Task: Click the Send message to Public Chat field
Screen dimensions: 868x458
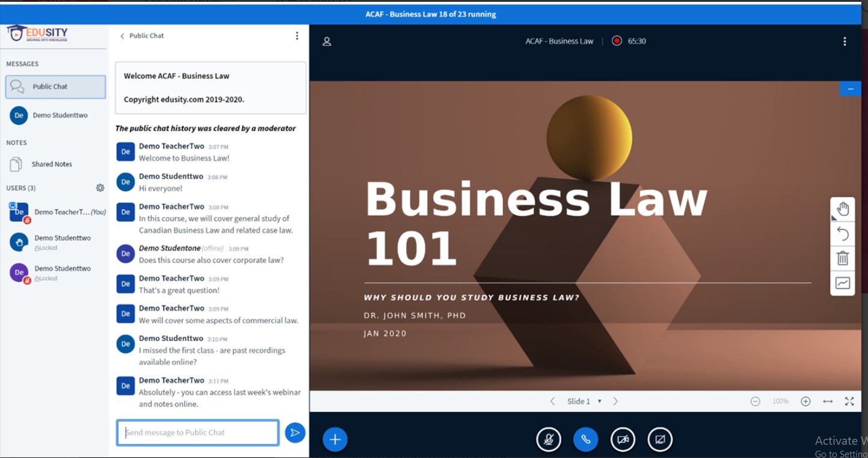Action: [197, 433]
